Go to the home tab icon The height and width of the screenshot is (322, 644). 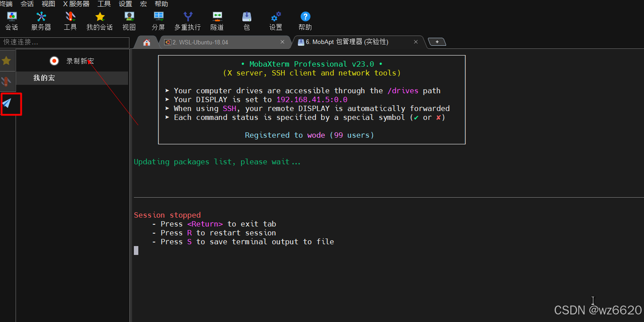[x=146, y=43]
